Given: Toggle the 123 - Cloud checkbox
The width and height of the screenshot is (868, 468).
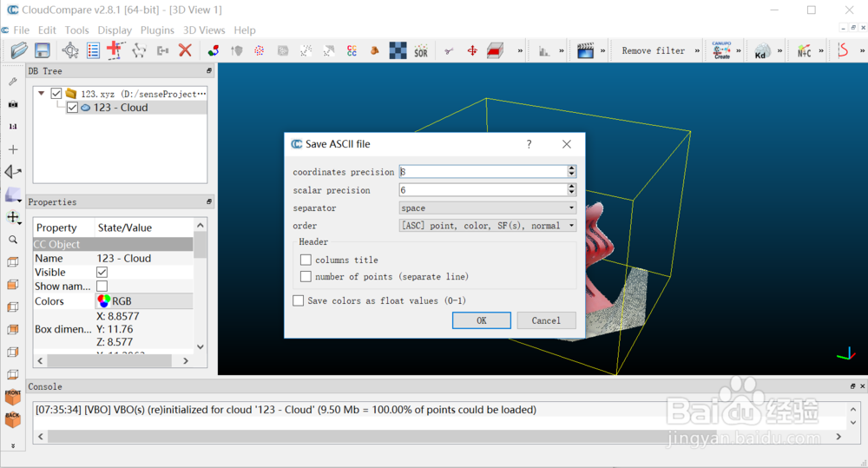Looking at the screenshot, I should coord(73,108).
